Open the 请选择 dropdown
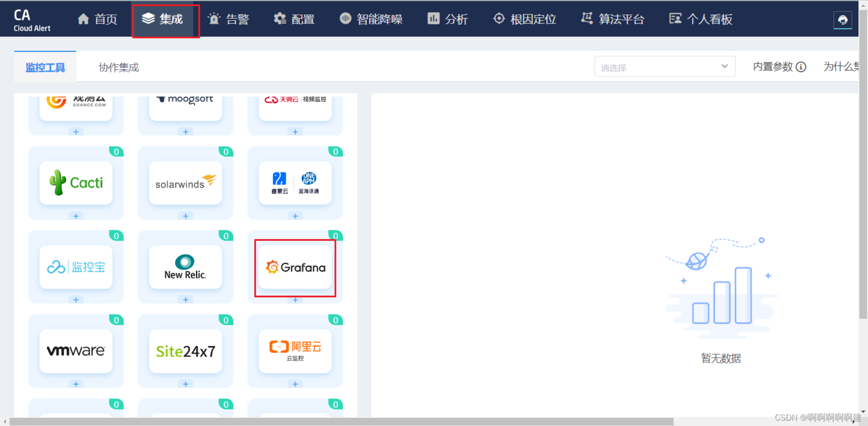This screenshot has width=868, height=426. [665, 66]
